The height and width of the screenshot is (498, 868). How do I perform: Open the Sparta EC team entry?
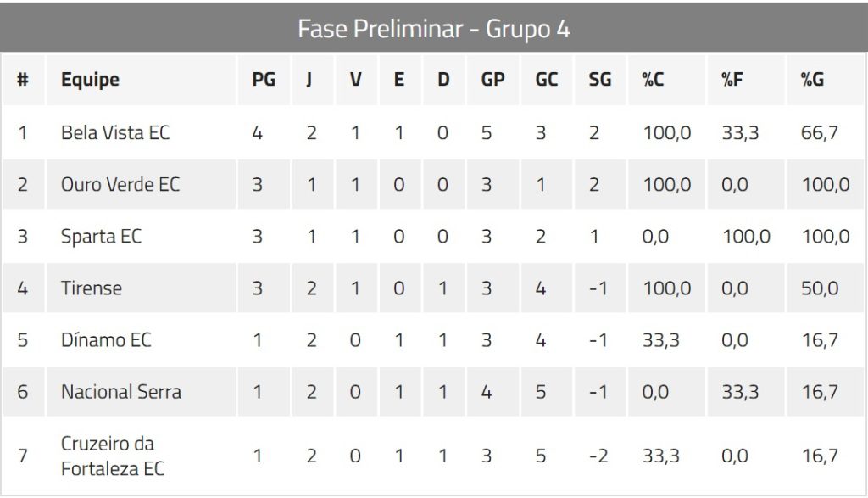[101, 237]
